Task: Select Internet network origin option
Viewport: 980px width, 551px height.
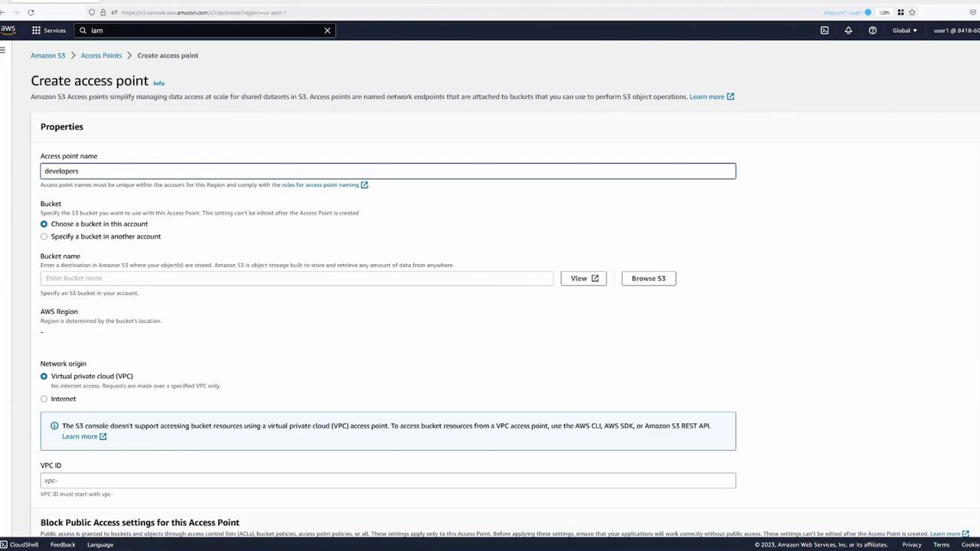Action: pyautogui.click(x=44, y=399)
